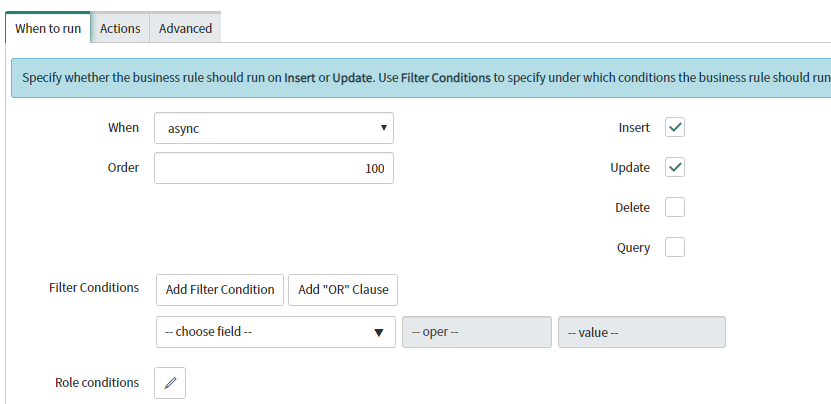Expand the choose field dropdown

point(276,332)
